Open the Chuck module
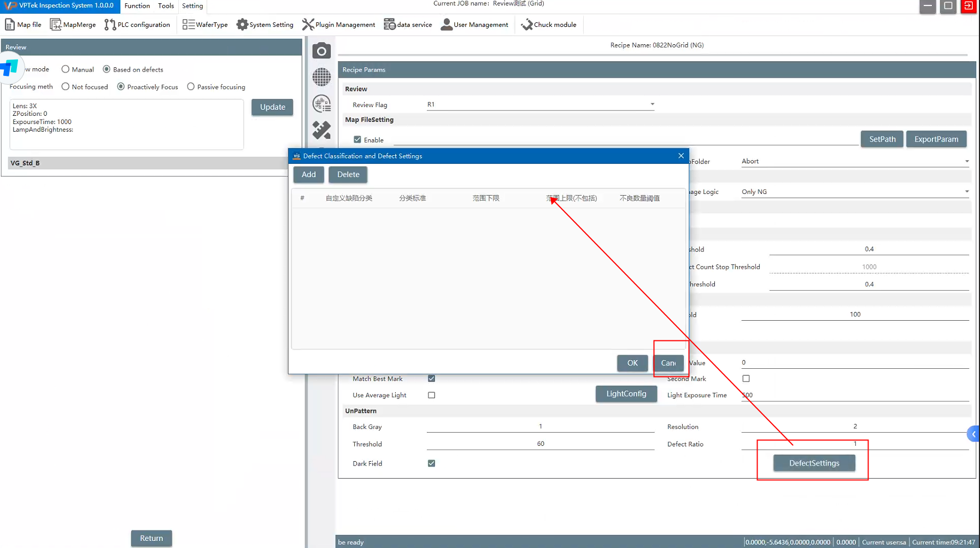980x548 pixels. pos(549,25)
